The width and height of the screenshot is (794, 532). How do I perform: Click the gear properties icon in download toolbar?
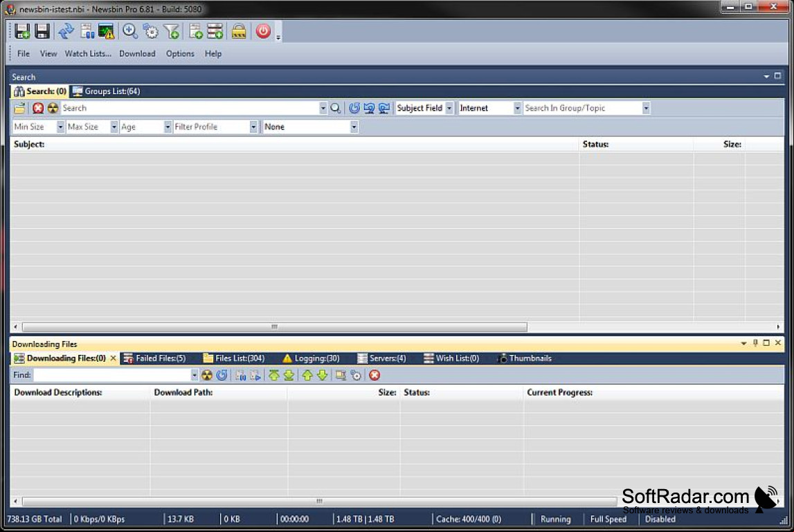356,375
